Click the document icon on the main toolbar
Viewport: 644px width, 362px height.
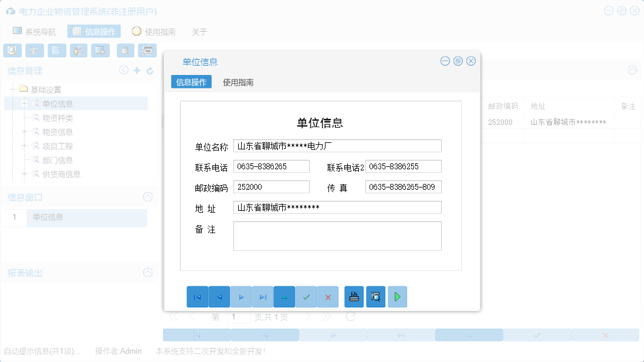coord(56,50)
